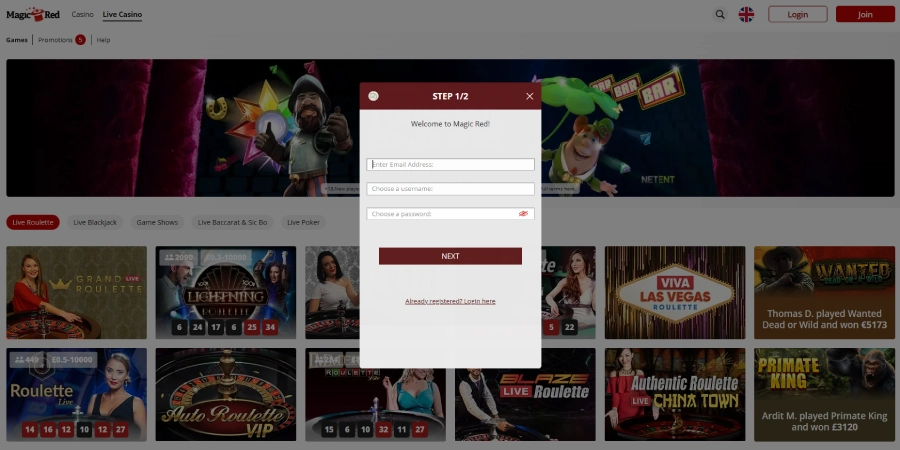This screenshot has width=900, height=450.
Task: Click the round icon in dialog header
Action: [x=374, y=96]
